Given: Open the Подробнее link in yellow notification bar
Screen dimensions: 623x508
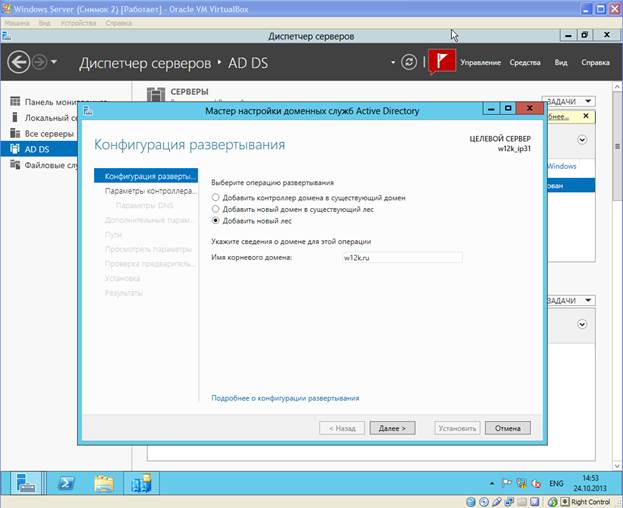Looking at the screenshot, I should (558, 116).
